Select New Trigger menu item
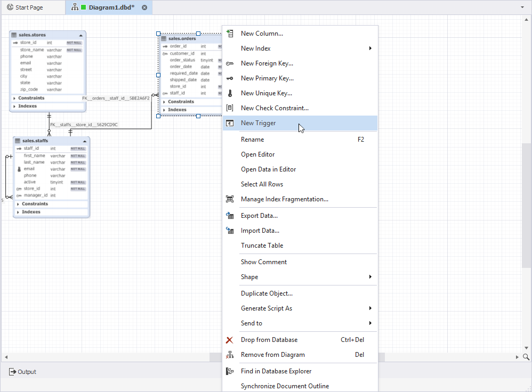532x392 pixels. pyautogui.click(x=300, y=123)
